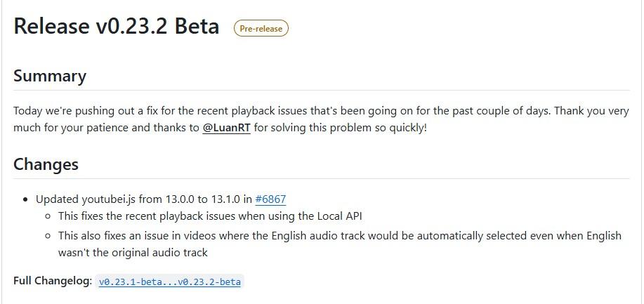The height and width of the screenshot is (304, 644).
Task: Click the line about Local API playback issues
Action: tap(210, 216)
